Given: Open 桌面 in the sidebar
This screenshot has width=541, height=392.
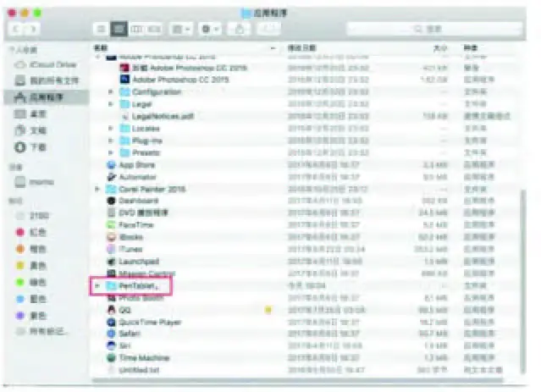Looking at the screenshot, I should pos(30,113).
